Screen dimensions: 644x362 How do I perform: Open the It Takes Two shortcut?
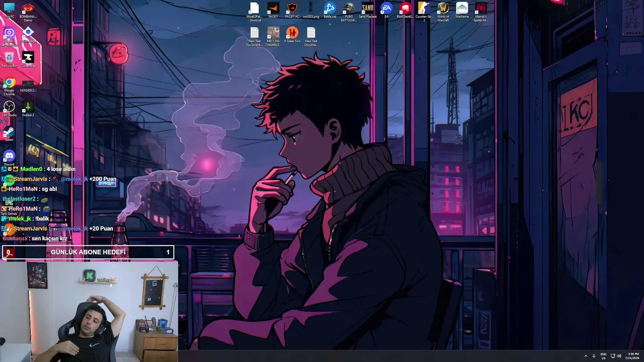292,35
